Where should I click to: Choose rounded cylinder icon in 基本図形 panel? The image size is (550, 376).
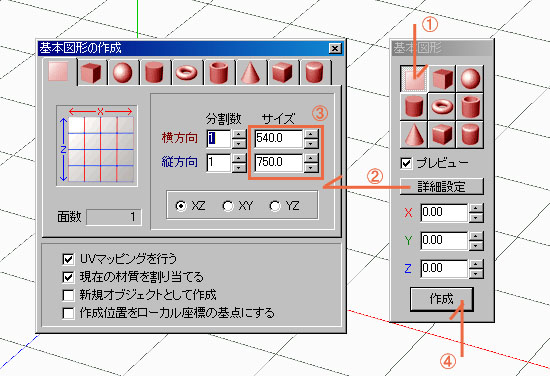[470, 135]
